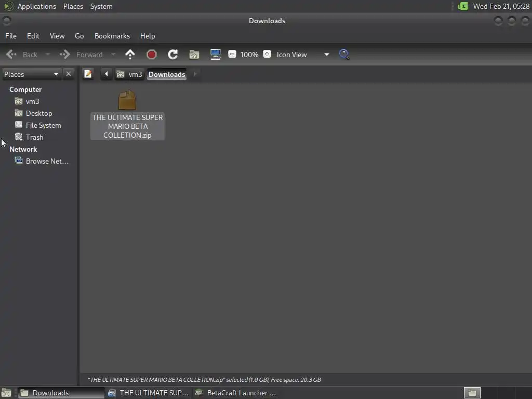Image resolution: width=532 pixels, height=399 pixels.
Task: Click the path bar left scroll arrow
Action: point(106,74)
